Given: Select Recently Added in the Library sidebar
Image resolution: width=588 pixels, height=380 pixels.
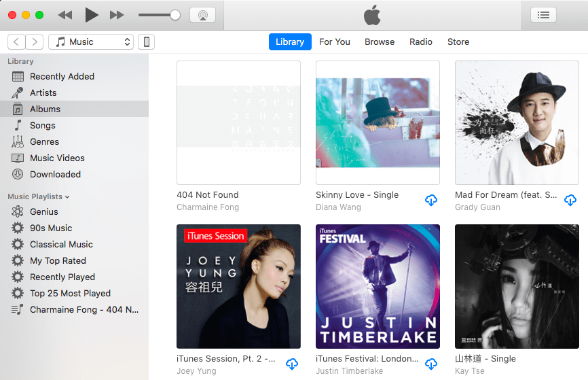Looking at the screenshot, I should coord(62,77).
